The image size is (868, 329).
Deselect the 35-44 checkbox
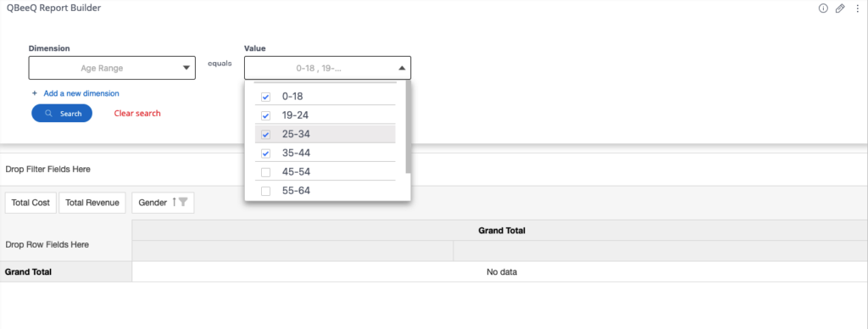click(265, 153)
